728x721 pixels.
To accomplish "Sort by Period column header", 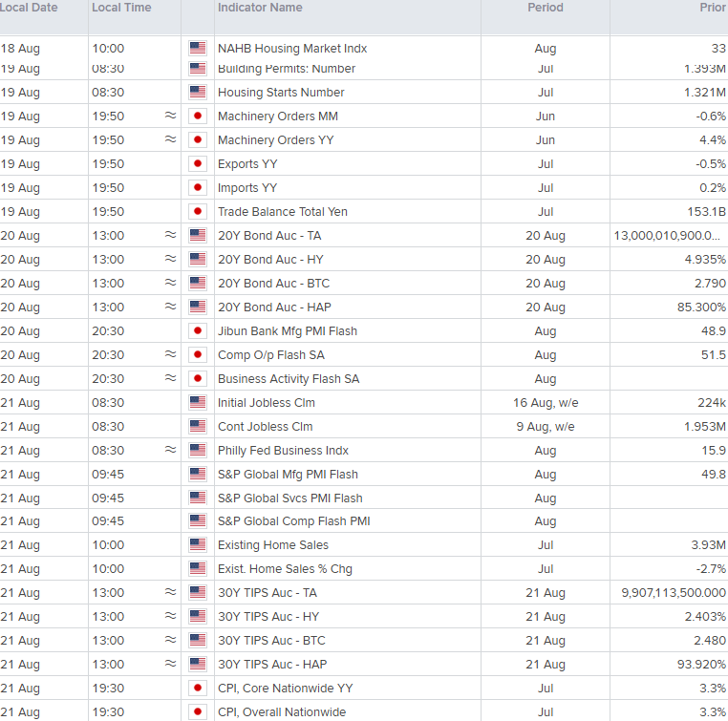I will tap(546, 8).
